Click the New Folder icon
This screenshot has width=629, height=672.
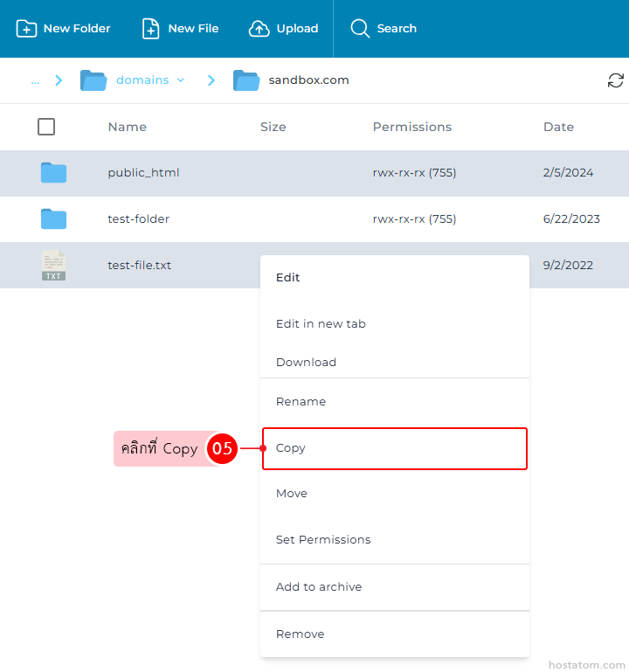(27, 29)
